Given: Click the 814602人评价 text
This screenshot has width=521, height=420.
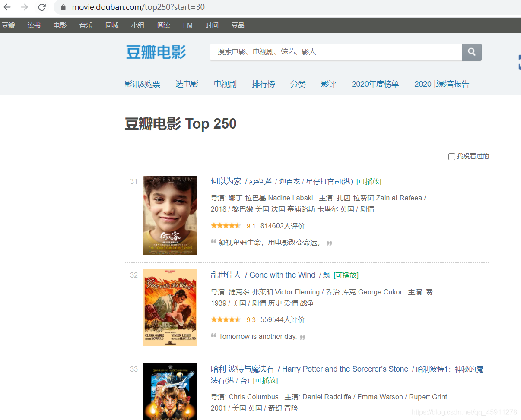Looking at the screenshot, I should 283,226.
